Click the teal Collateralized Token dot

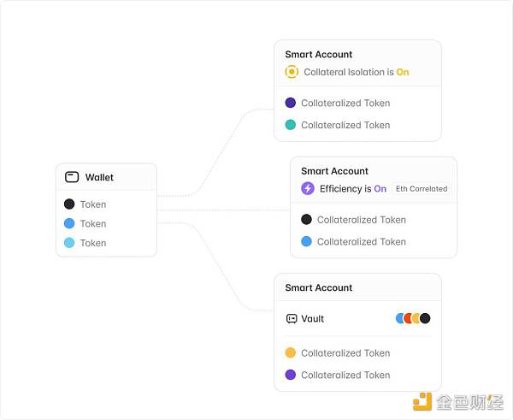(291, 125)
